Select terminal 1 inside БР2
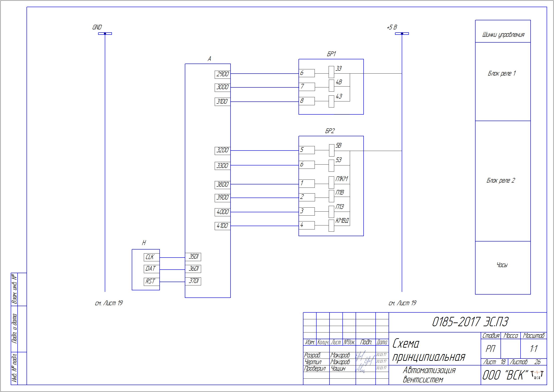 [x=307, y=184]
